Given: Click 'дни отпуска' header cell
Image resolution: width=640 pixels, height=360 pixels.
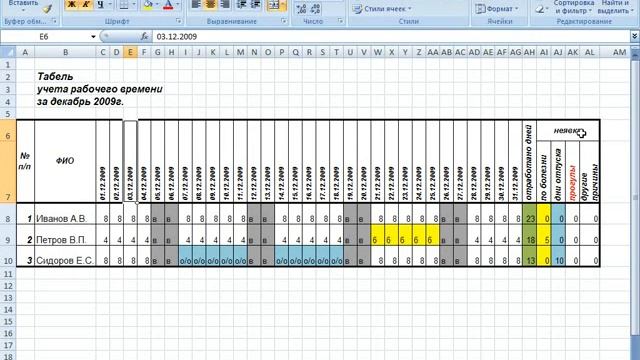Looking at the screenshot, I should 558,171.
